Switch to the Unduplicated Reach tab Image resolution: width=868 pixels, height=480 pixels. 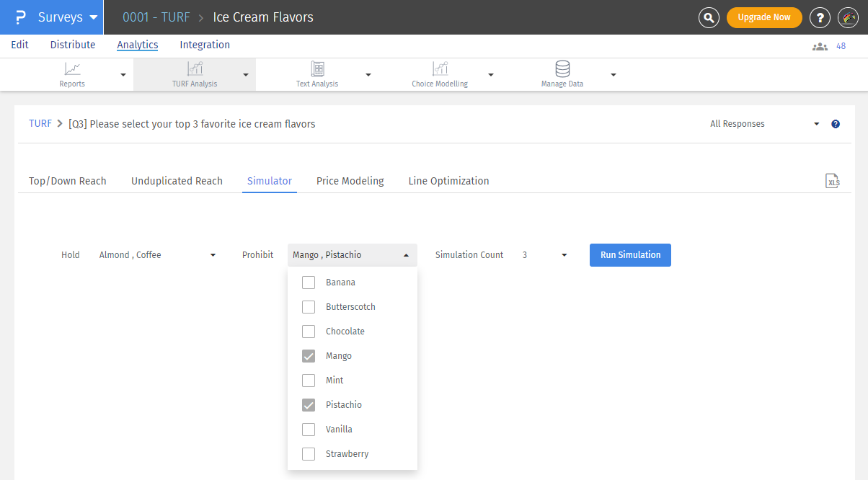177,181
